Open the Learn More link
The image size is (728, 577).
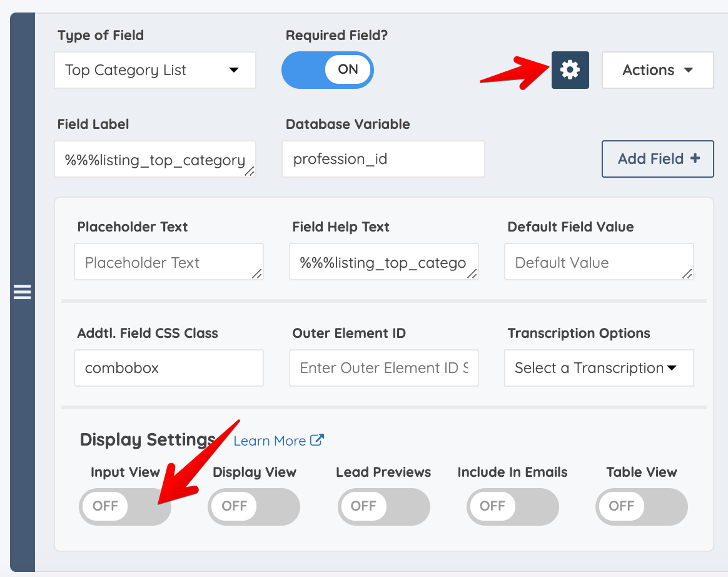pos(270,440)
